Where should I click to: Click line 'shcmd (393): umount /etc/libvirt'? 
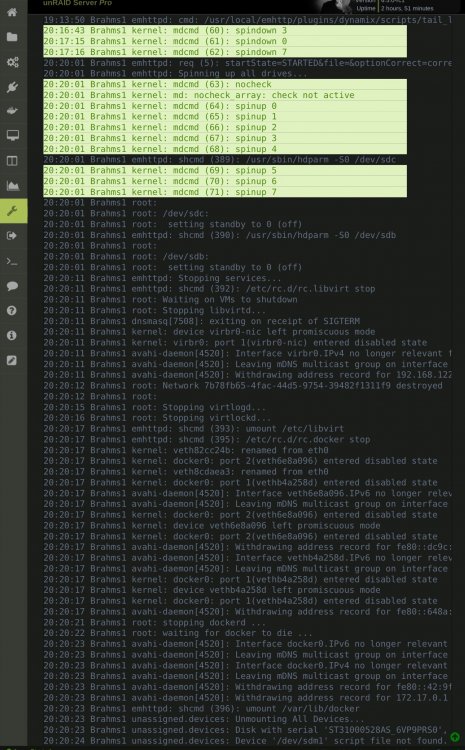coord(194,429)
